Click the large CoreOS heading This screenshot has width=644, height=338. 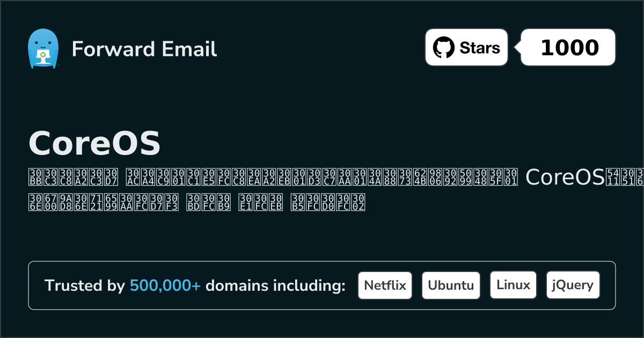coord(94,143)
